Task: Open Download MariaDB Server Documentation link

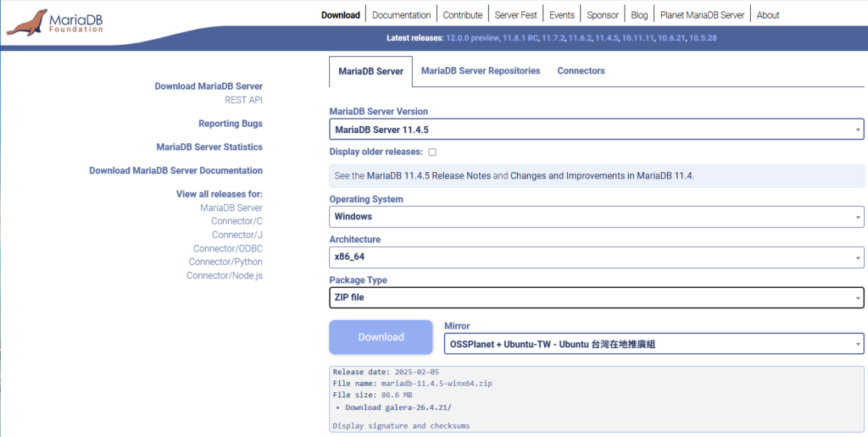Action: 176,170
